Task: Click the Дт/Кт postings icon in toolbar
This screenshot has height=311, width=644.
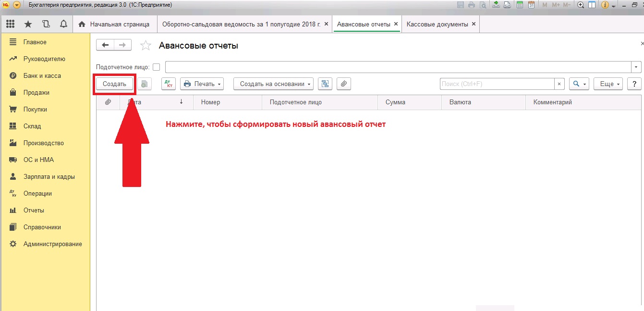Action: (x=169, y=84)
